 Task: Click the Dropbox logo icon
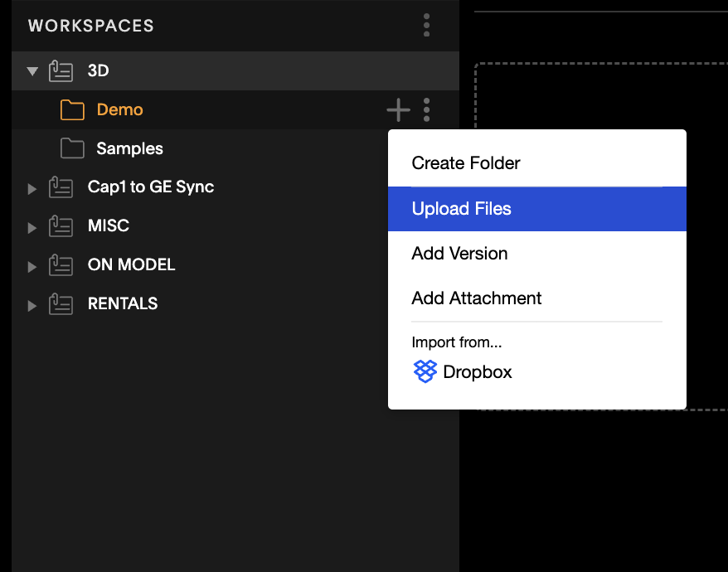(425, 371)
